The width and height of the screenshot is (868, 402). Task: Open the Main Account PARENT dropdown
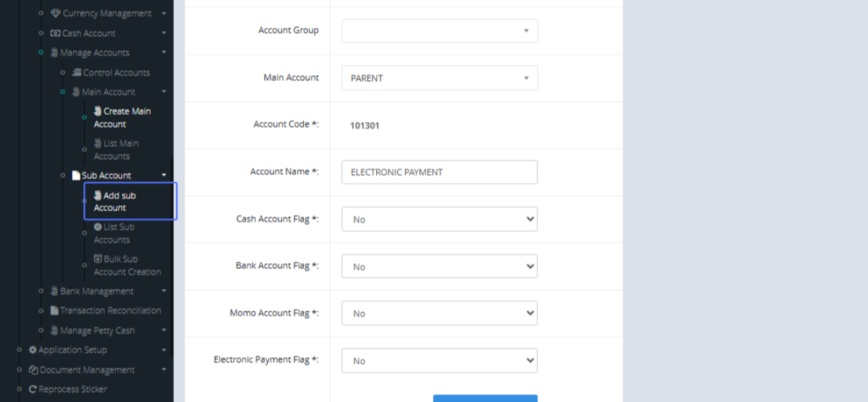439,78
